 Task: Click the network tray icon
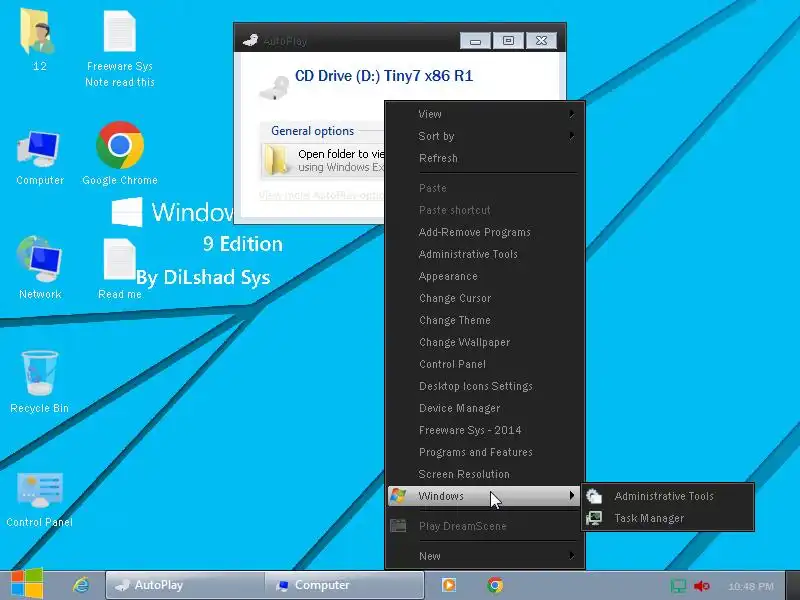678,586
